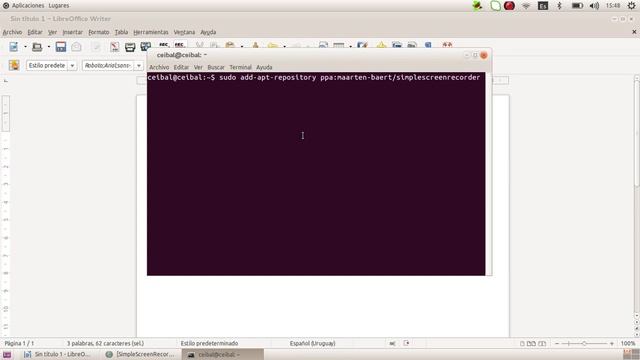Screen dimensions: 640x360
Task: Click the Email document envelope icon
Action: tap(76, 47)
